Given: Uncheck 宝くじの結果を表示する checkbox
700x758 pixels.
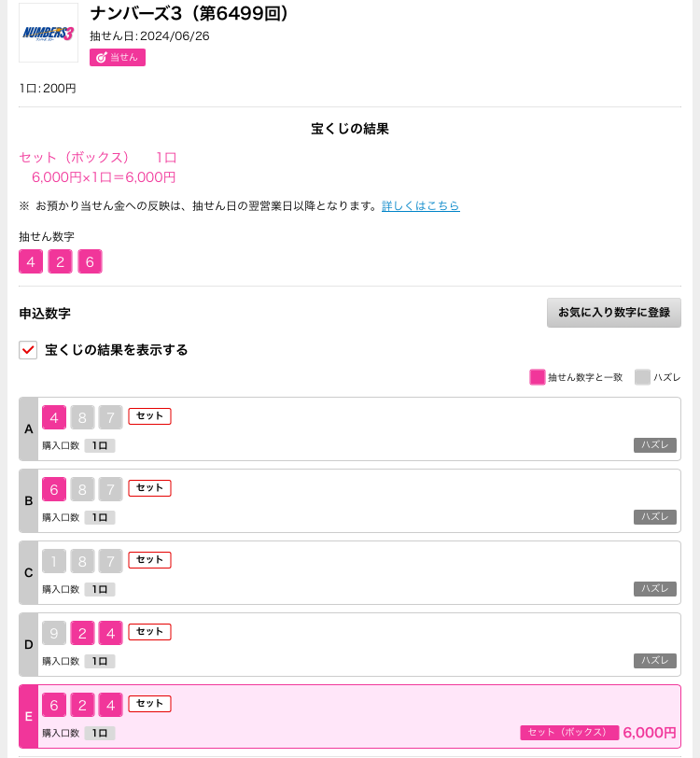Looking at the screenshot, I should coord(28,350).
